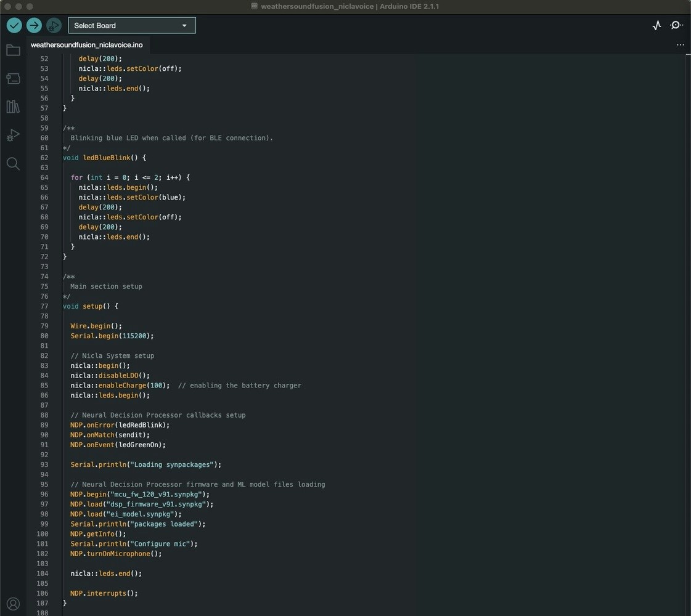
Task: Click the NDP.turnOnMicrophone() line
Action: coord(116,554)
